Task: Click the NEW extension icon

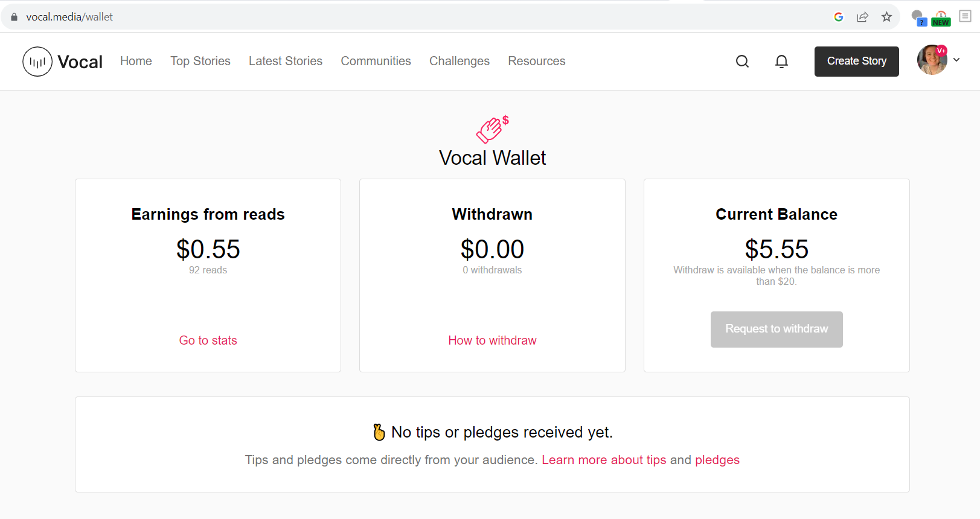Action: click(941, 18)
